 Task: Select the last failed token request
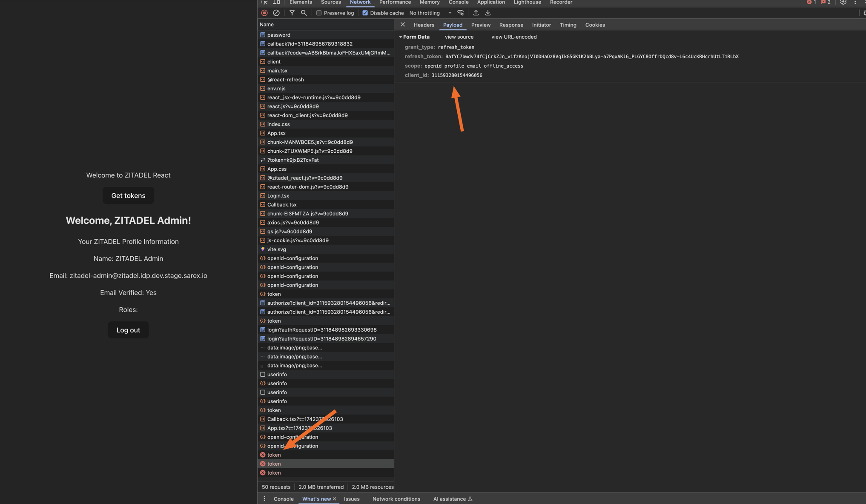[x=326, y=473]
